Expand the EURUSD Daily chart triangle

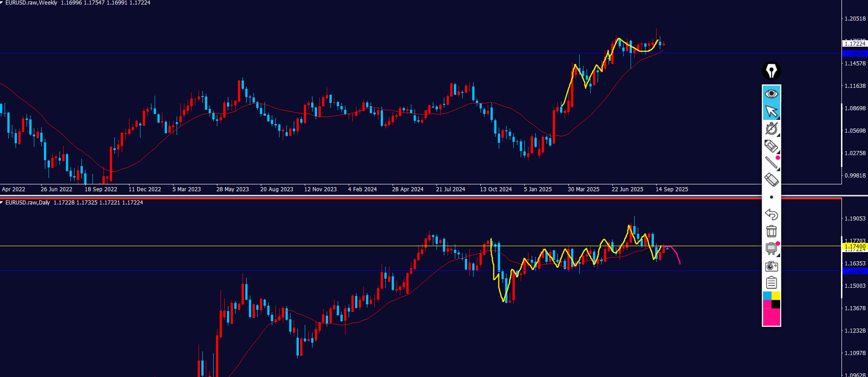click(2, 202)
